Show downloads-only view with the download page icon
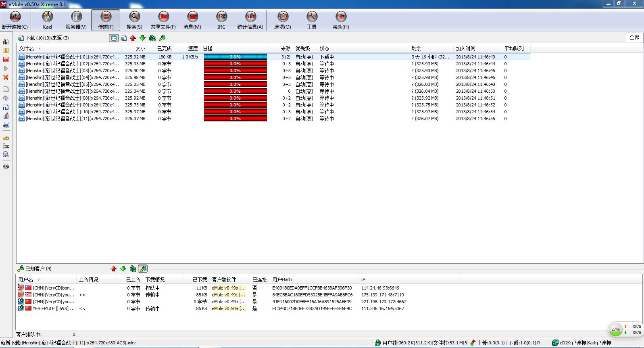Screen dimensions: 644x348 123,38
